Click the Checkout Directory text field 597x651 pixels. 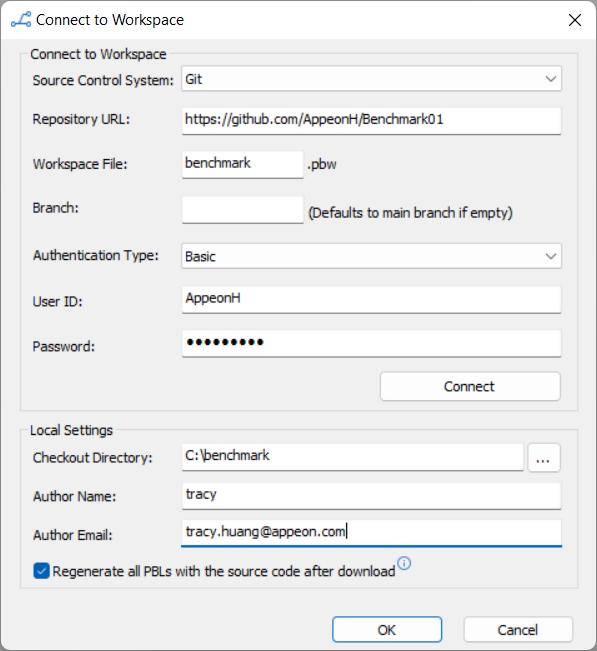click(x=352, y=457)
